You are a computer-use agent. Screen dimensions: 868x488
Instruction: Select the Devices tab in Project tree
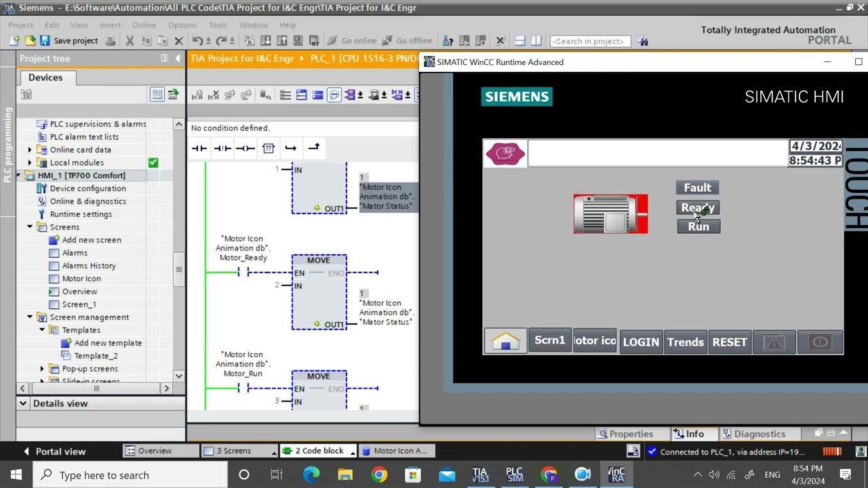[x=45, y=77]
